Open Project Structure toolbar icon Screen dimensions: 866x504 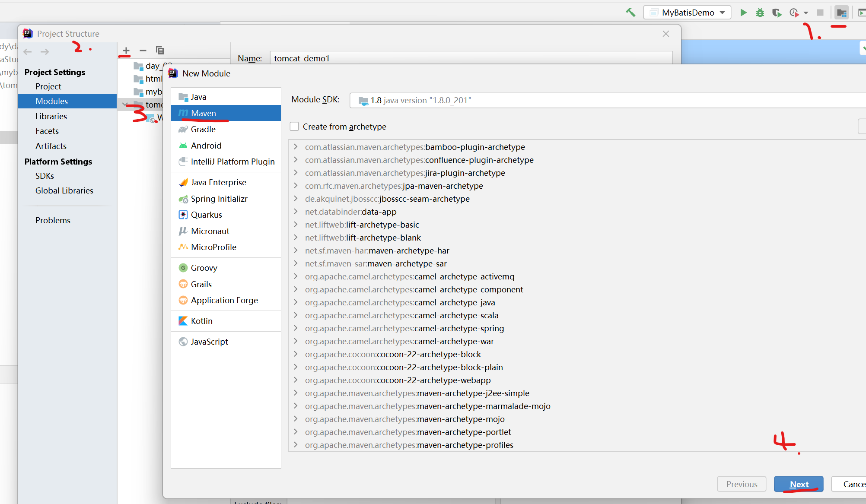coord(841,13)
